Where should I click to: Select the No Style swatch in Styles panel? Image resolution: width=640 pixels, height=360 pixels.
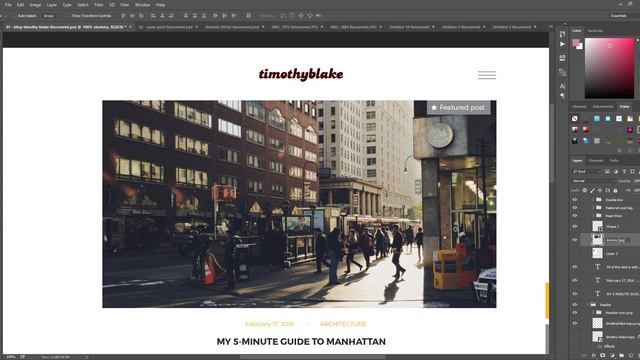coord(575,118)
